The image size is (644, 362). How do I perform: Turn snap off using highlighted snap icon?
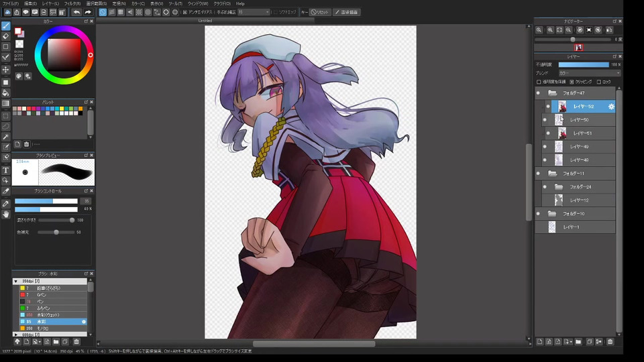pyautogui.click(x=103, y=12)
